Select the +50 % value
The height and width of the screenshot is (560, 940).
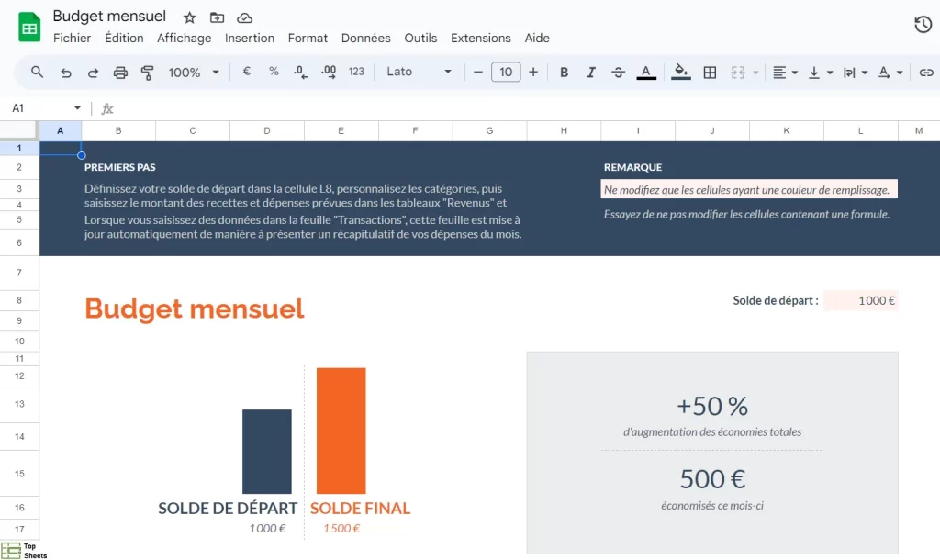[712, 407]
